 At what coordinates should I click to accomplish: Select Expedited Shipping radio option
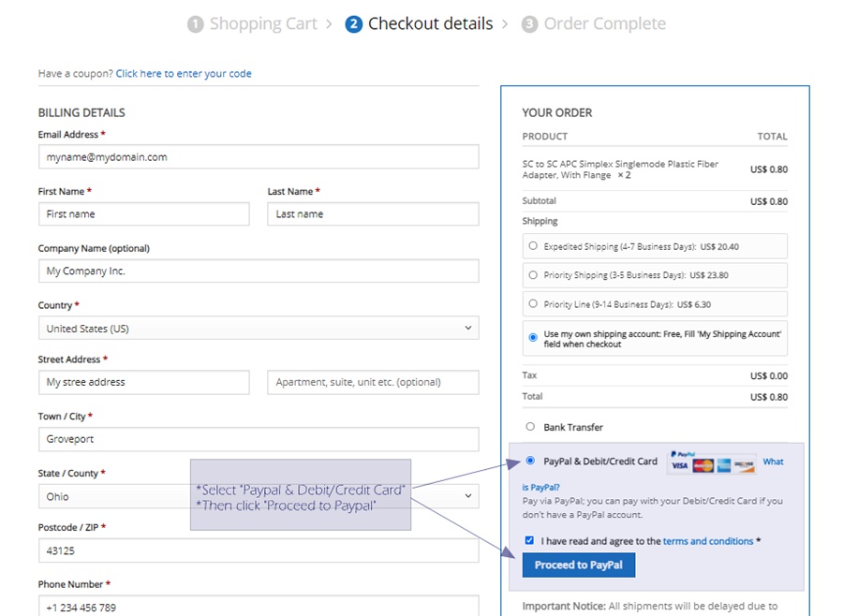533,245
